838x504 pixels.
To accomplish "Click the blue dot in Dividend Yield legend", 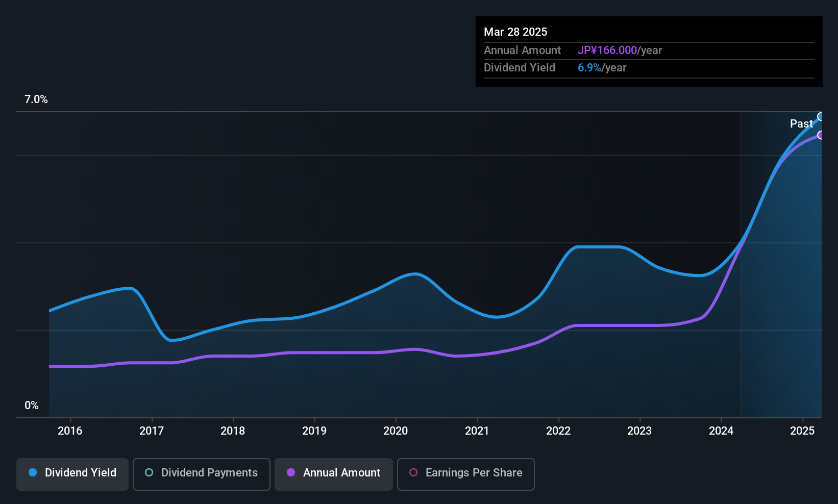I will click(33, 472).
